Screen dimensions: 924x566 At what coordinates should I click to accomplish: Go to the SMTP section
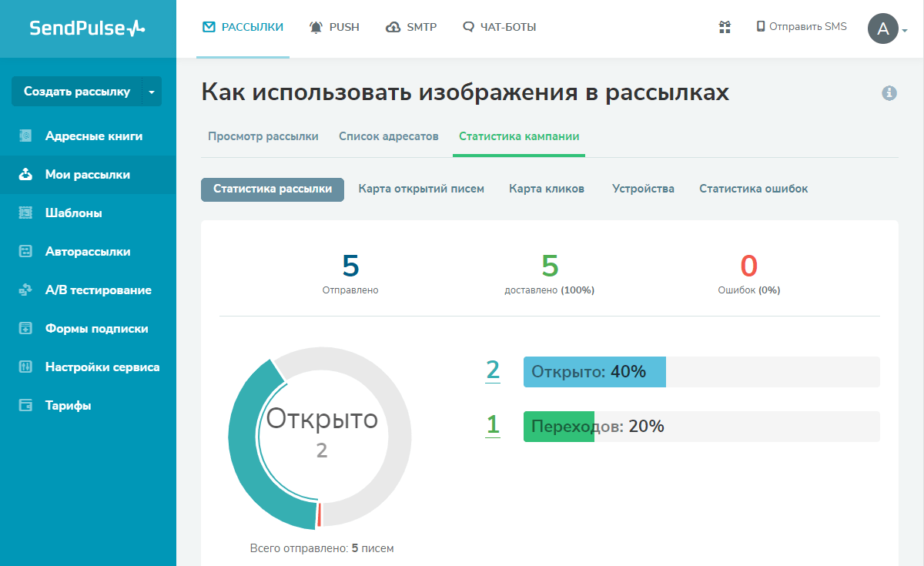pos(411,27)
